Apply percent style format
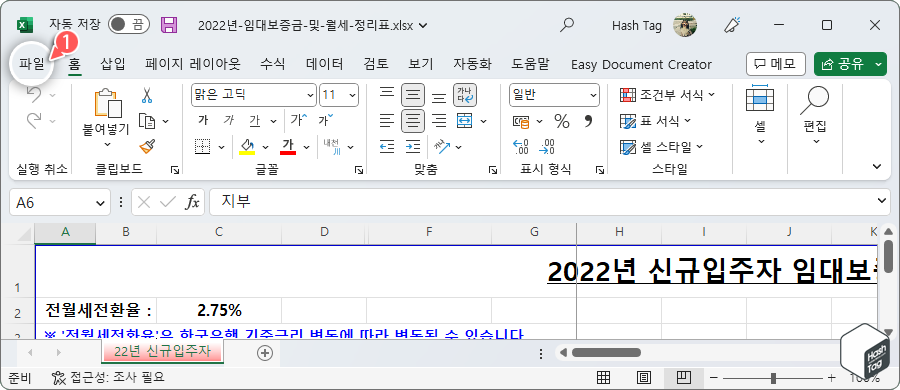Screen dimensions: 900x390 pyautogui.click(x=561, y=121)
